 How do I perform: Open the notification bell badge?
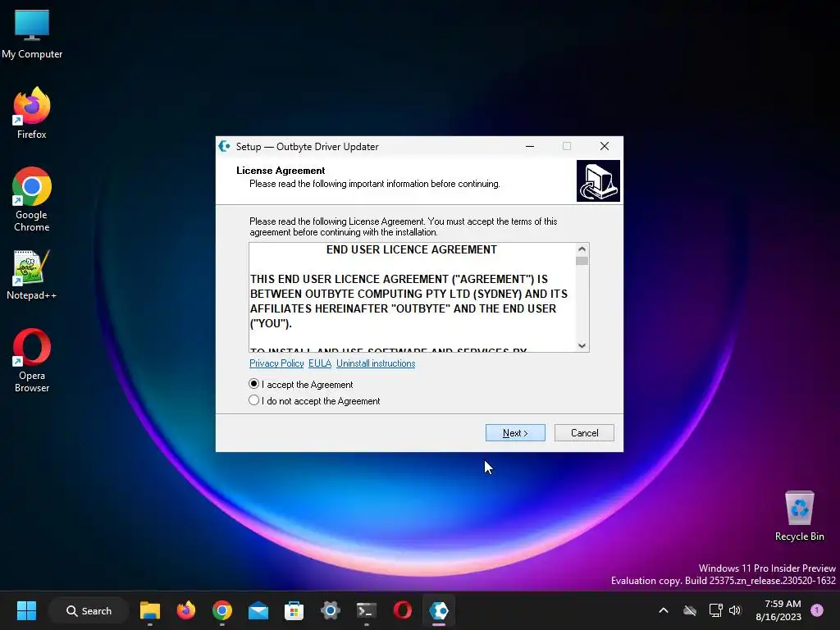coord(817,610)
